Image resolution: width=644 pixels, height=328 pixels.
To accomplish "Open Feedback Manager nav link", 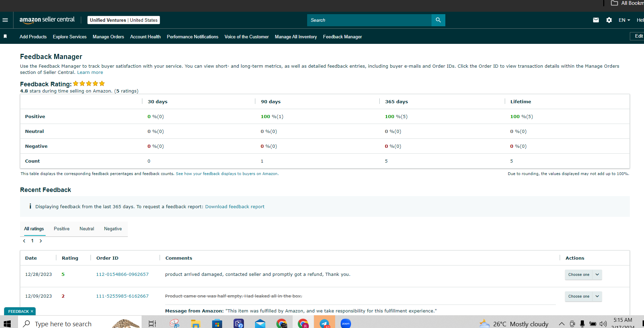I will pyautogui.click(x=342, y=37).
